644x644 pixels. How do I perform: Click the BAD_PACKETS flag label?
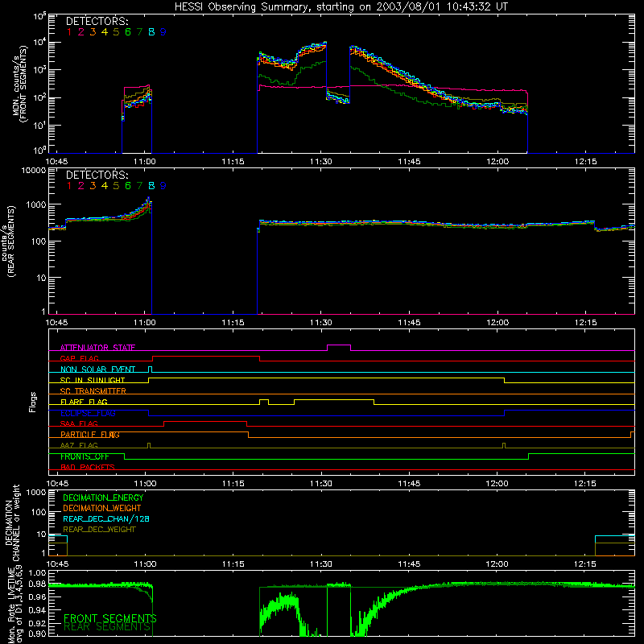tap(88, 467)
